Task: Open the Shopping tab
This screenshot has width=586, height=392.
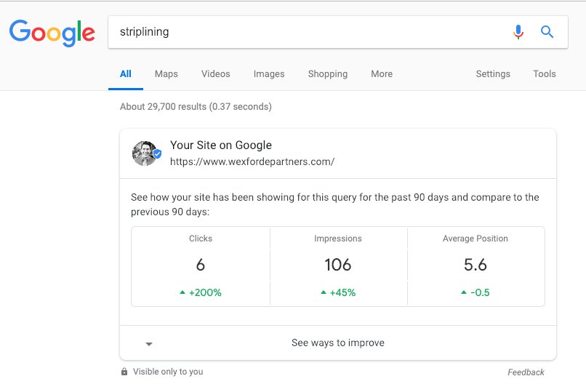Action: 328,74
